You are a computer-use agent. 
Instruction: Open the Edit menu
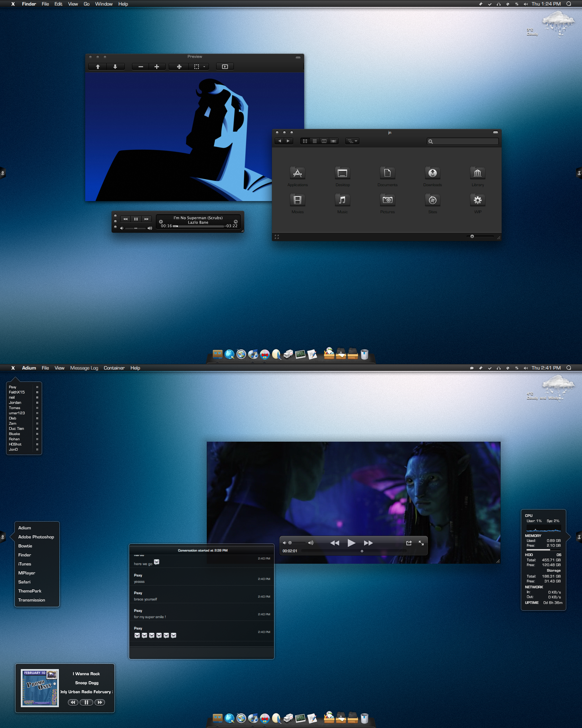[x=58, y=4]
